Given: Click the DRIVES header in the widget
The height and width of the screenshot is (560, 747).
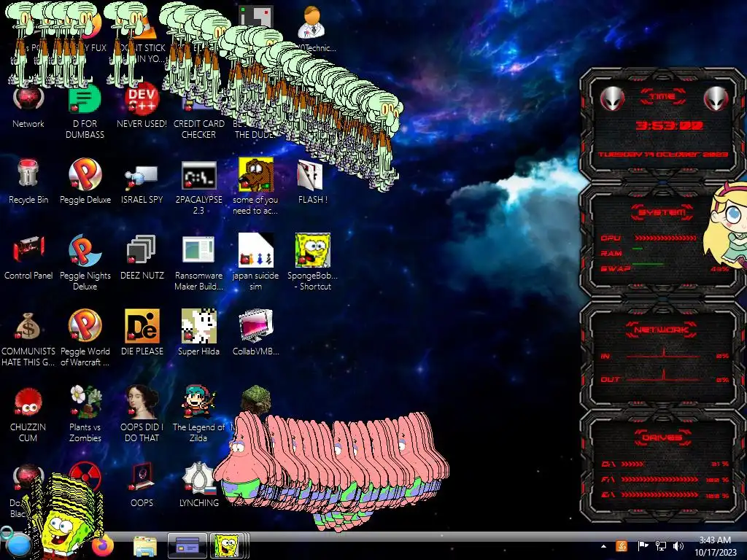Looking at the screenshot, I should (662, 437).
